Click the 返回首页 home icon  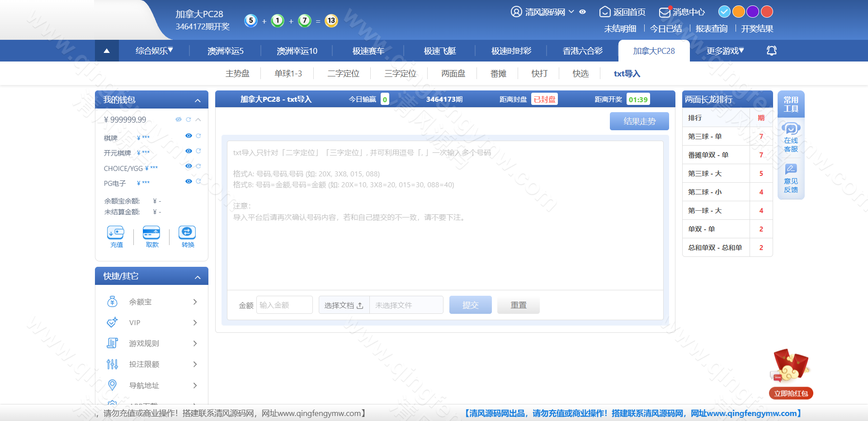click(x=605, y=12)
